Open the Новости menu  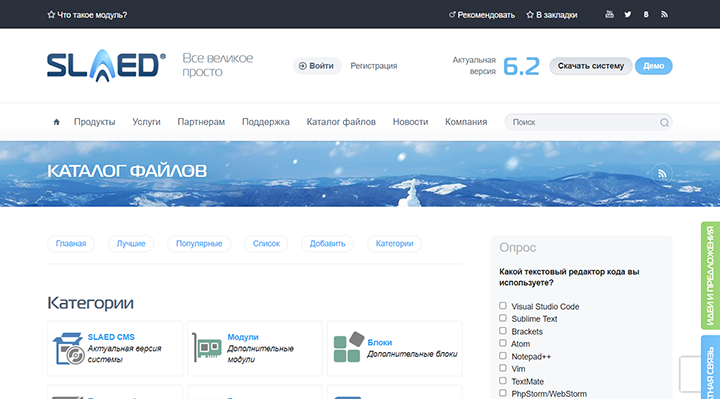(x=411, y=122)
